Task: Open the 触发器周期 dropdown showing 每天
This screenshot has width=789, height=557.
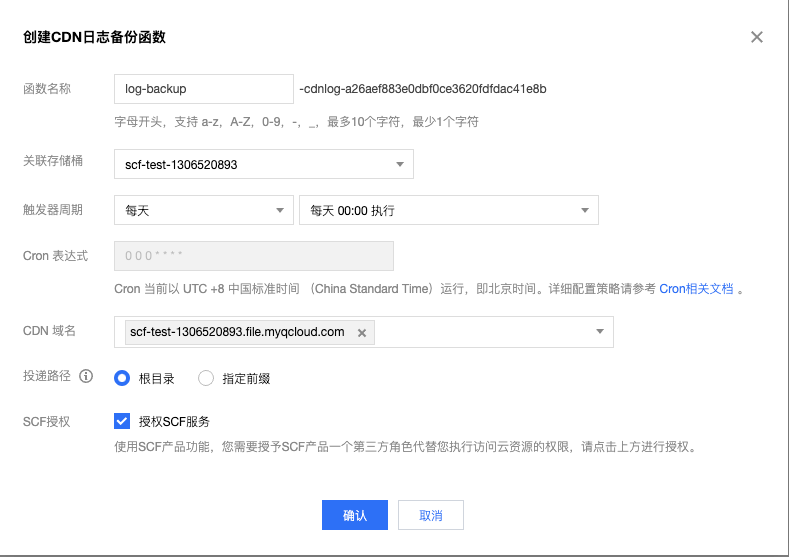Action: pos(204,210)
